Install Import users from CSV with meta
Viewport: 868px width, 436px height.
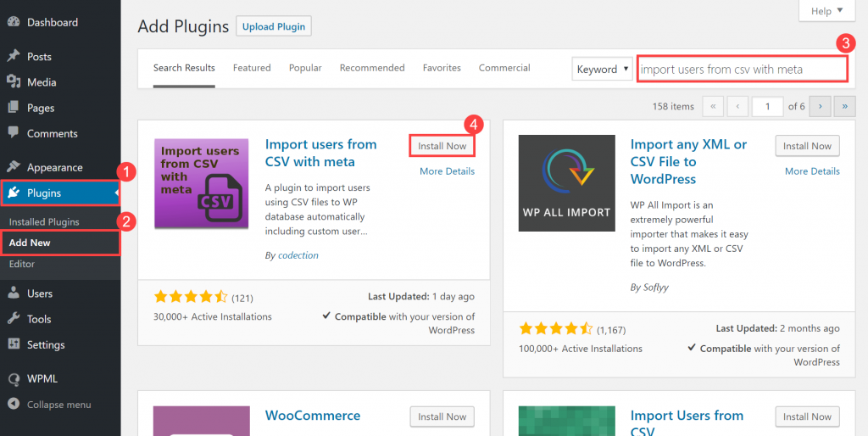point(442,146)
